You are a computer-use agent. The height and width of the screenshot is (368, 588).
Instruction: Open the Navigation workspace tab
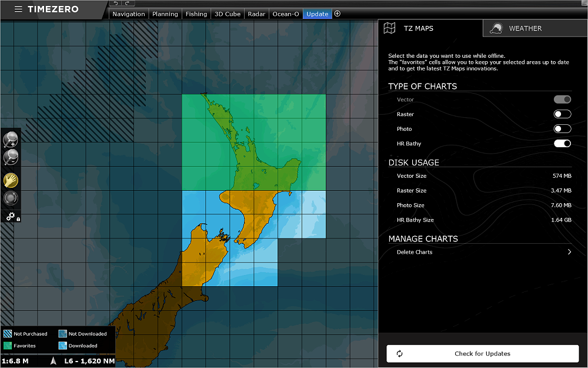[x=128, y=14]
